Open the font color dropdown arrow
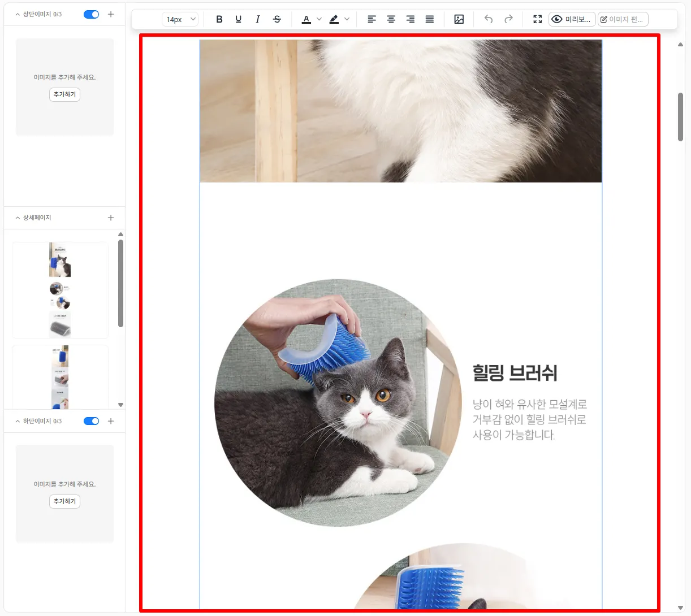 [319, 19]
